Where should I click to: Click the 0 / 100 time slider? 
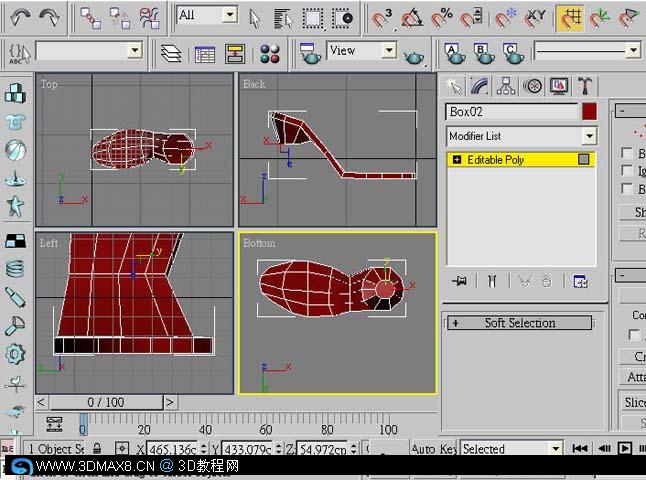pyautogui.click(x=106, y=402)
